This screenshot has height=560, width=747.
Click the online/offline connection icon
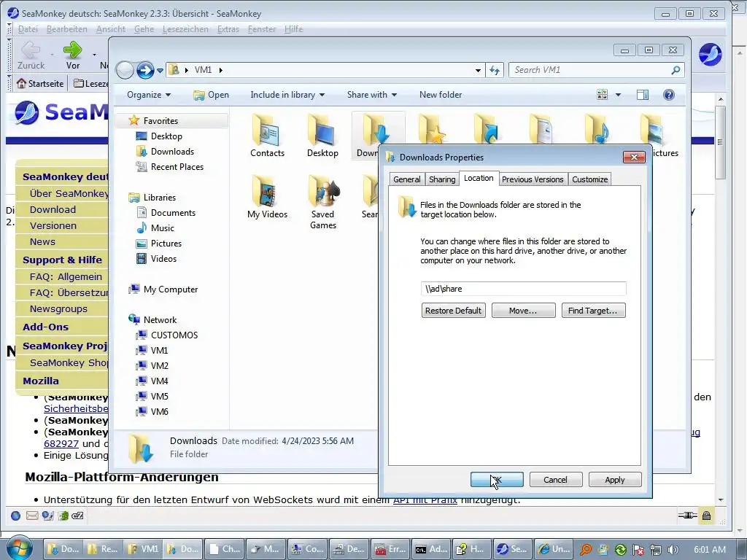(687, 516)
